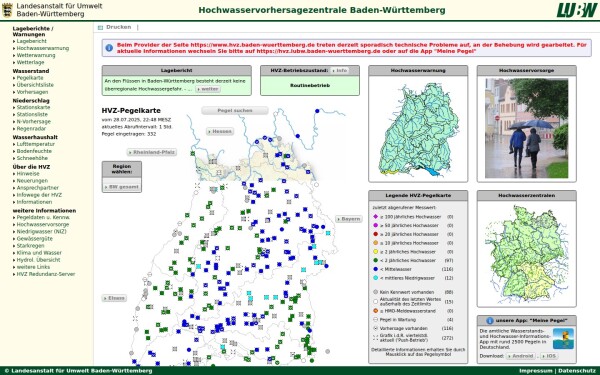Open Neuerungen sidebar link
The image size is (600, 375).
click(x=32, y=181)
